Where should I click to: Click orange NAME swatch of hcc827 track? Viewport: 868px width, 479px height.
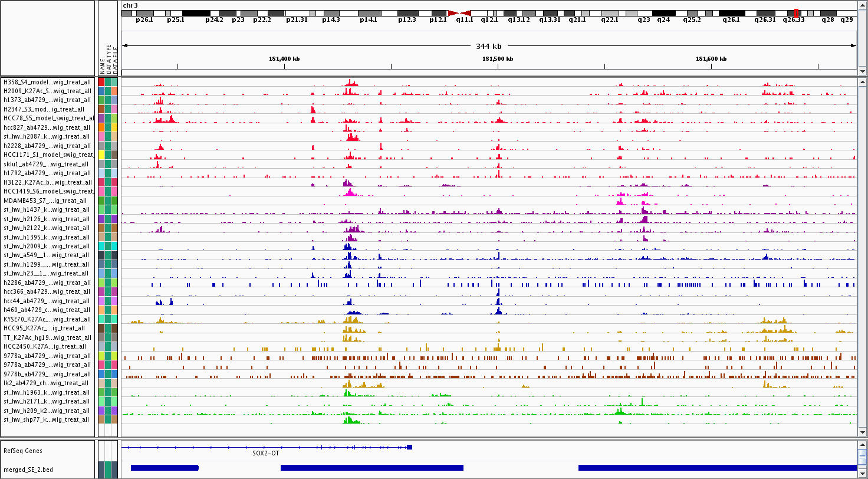click(101, 127)
